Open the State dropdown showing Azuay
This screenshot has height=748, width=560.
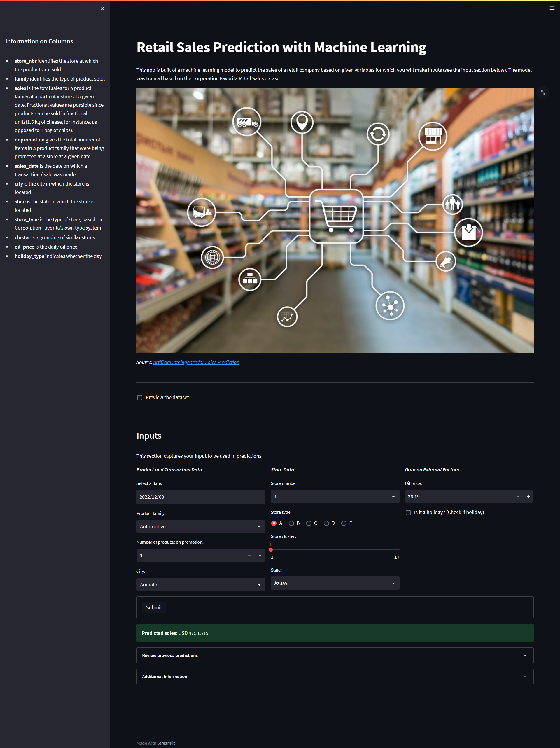[335, 583]
